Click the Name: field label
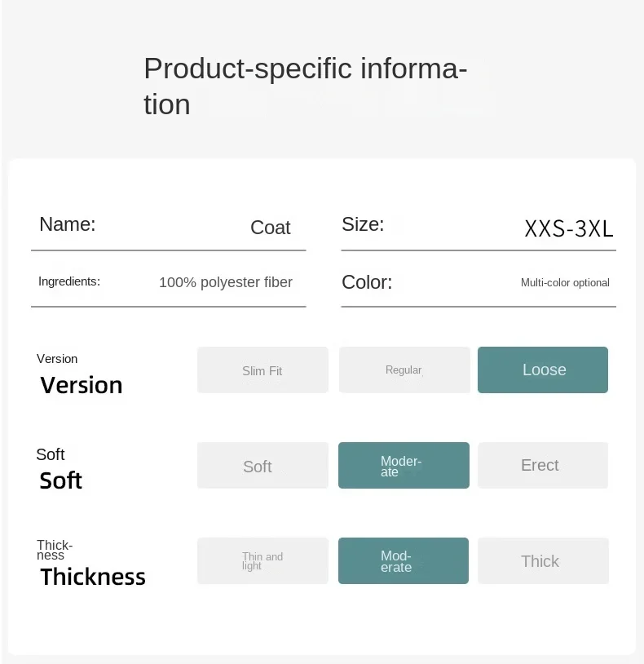The width and height of the screenshot is (644, 664). pos(68,224)
